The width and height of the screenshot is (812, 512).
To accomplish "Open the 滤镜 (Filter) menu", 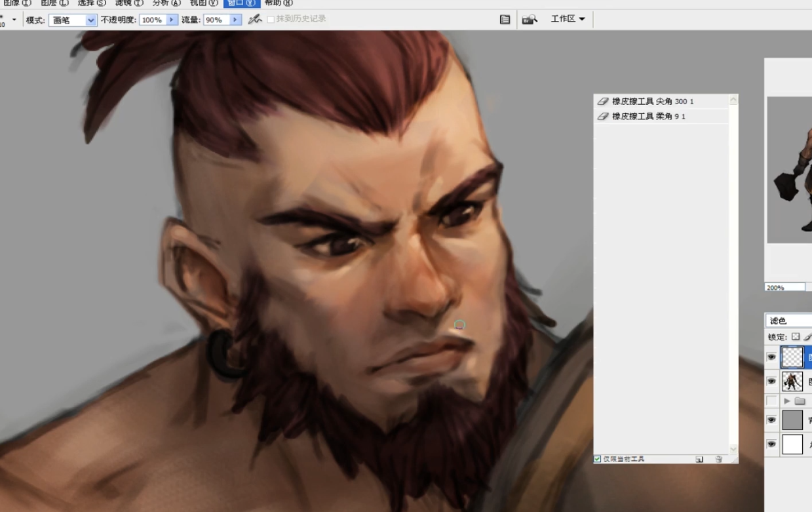I will tap(129, 3).
